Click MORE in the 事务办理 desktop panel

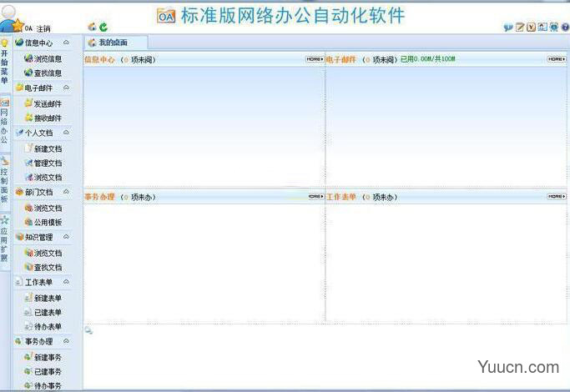316,197
